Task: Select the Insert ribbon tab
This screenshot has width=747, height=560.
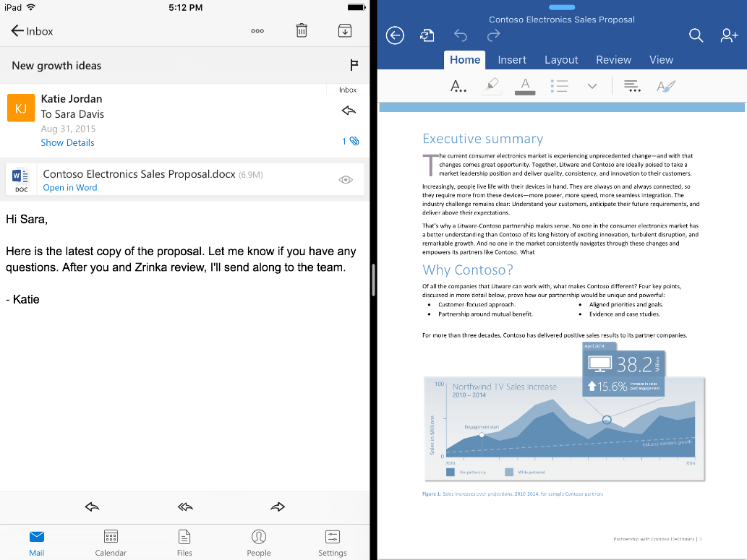Action: (512, 60)
